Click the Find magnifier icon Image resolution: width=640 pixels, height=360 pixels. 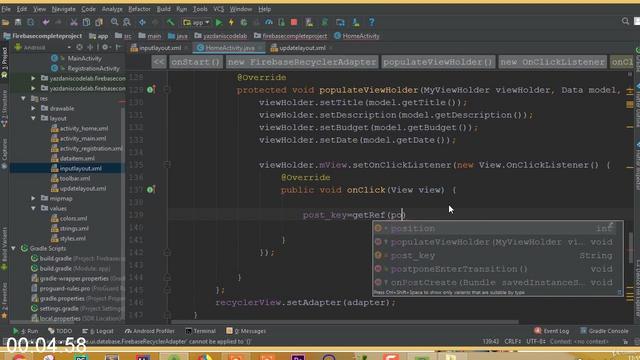pyautogui.click(x=115, y=22)
